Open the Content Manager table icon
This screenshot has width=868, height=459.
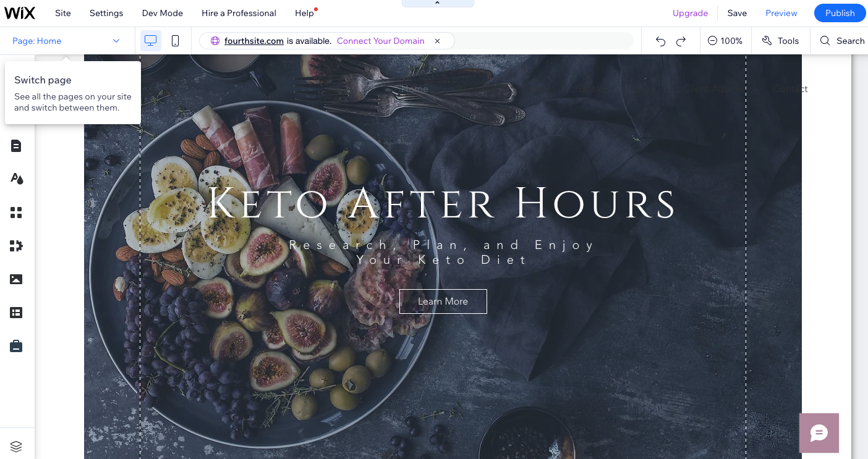(16, 313)
